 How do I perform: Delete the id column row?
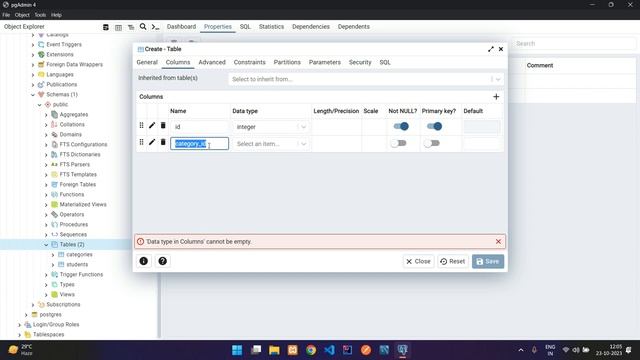coord(163,125)
